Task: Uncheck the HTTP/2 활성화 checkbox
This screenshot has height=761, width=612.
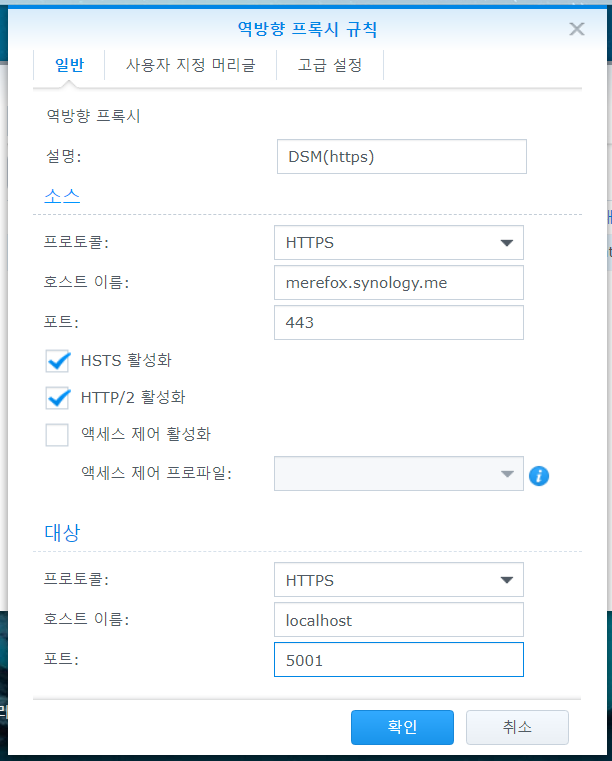Action: point(57,398)
